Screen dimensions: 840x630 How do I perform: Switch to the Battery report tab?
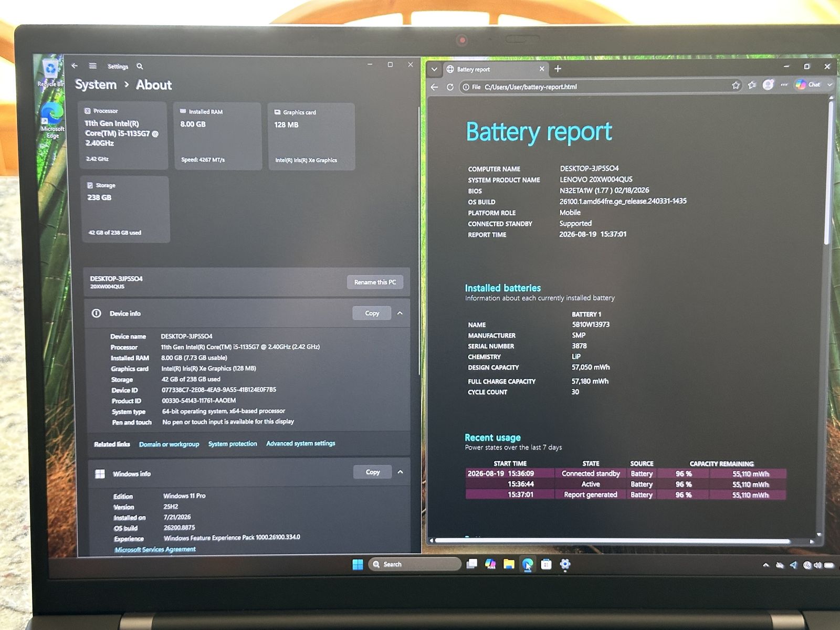[x=496, y=69]
